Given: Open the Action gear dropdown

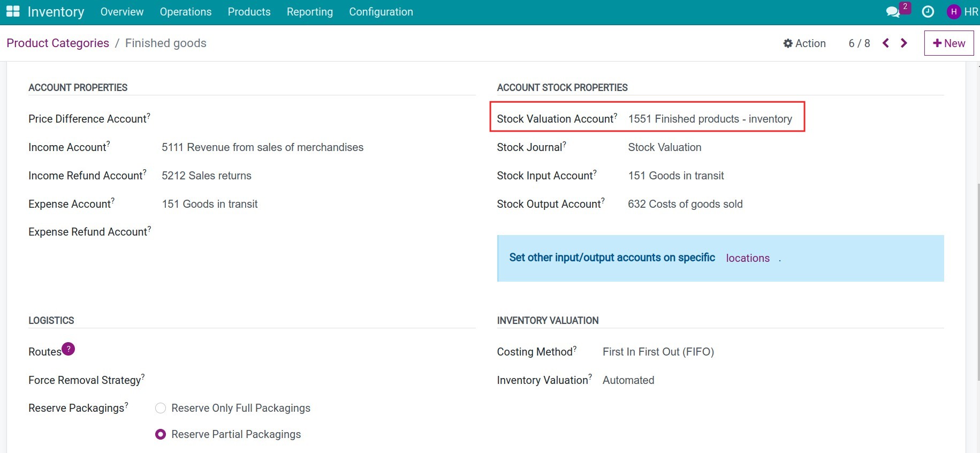Looking at the screenshot, I should tap(804, 43).
